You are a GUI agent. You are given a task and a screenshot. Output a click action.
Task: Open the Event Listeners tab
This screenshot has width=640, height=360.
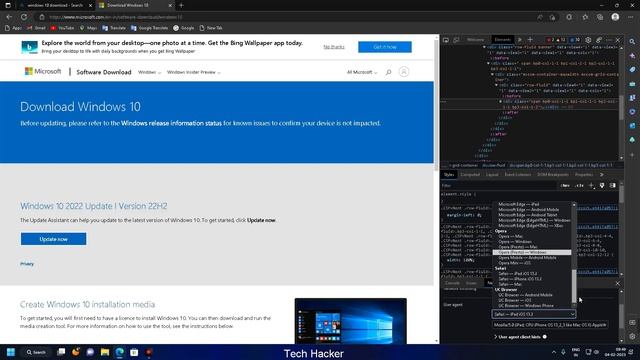tap(518, 174)
